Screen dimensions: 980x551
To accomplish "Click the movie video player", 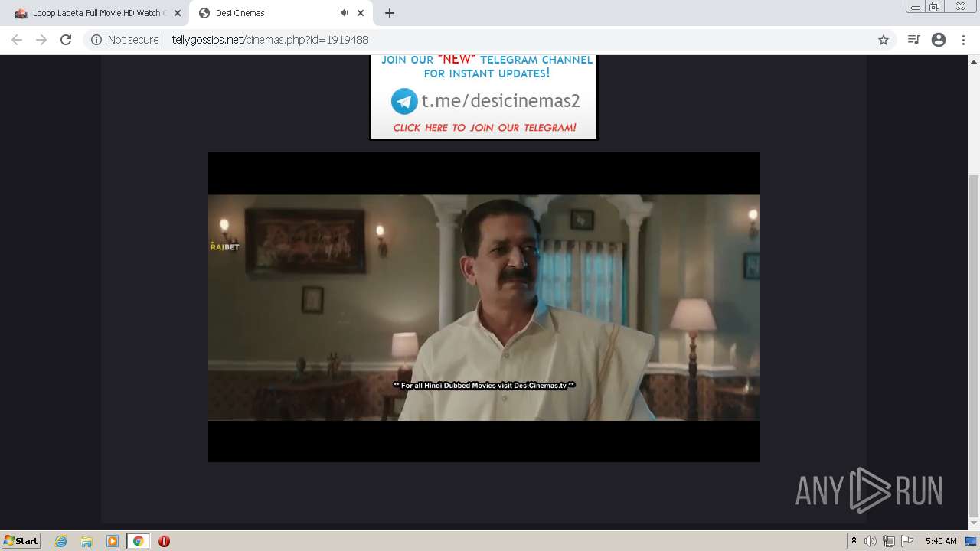I will pyautogui.click(x=484, y=307).
